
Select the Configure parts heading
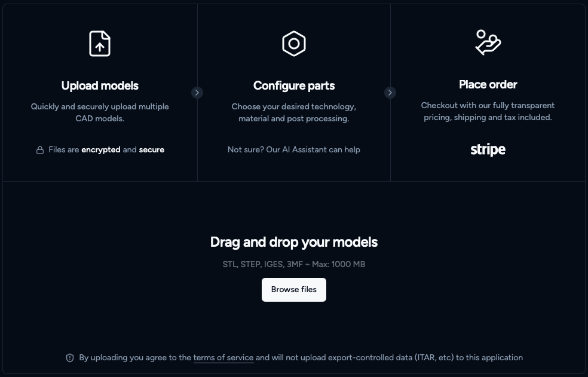pos(294,85)
